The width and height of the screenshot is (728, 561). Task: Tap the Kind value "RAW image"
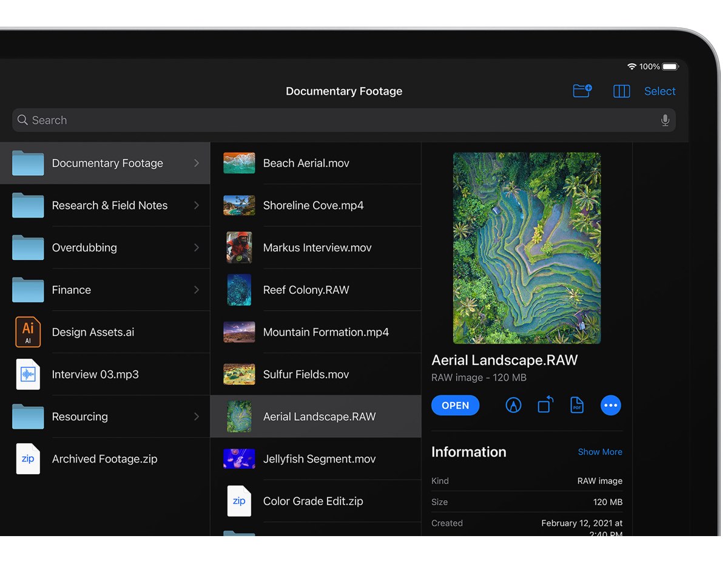pos(599,481)
